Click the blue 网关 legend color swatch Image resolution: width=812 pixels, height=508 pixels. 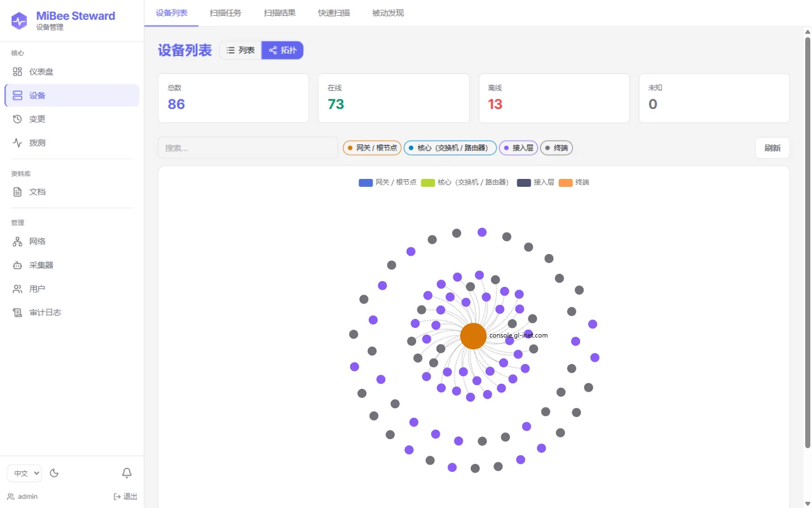tap(366, 182)
